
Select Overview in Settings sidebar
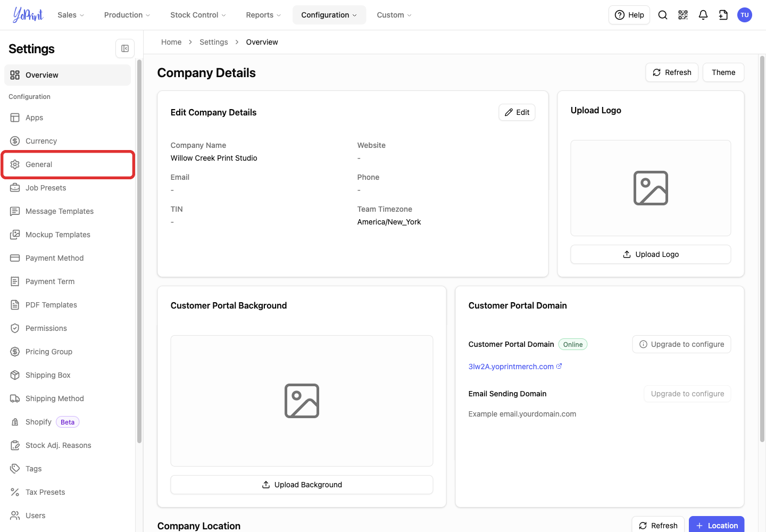coord(68,75)
